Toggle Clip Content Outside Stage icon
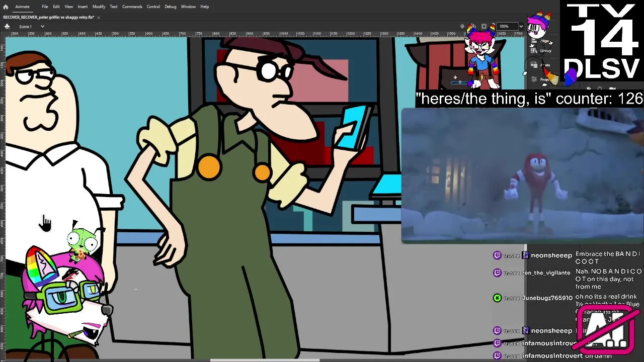The image size is (644, 362). pyautogui.click(x=484, y=26)
